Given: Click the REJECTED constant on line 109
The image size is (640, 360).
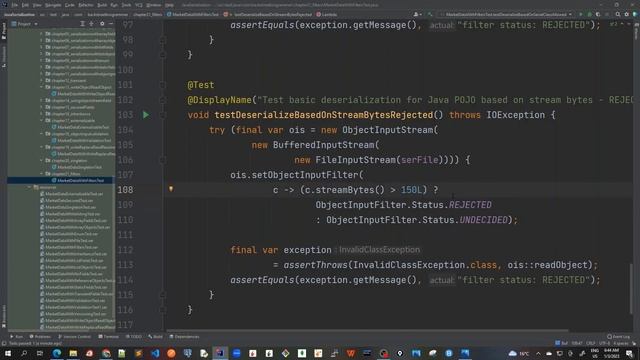Looking at the screenshot, I should tap(470, 205).
